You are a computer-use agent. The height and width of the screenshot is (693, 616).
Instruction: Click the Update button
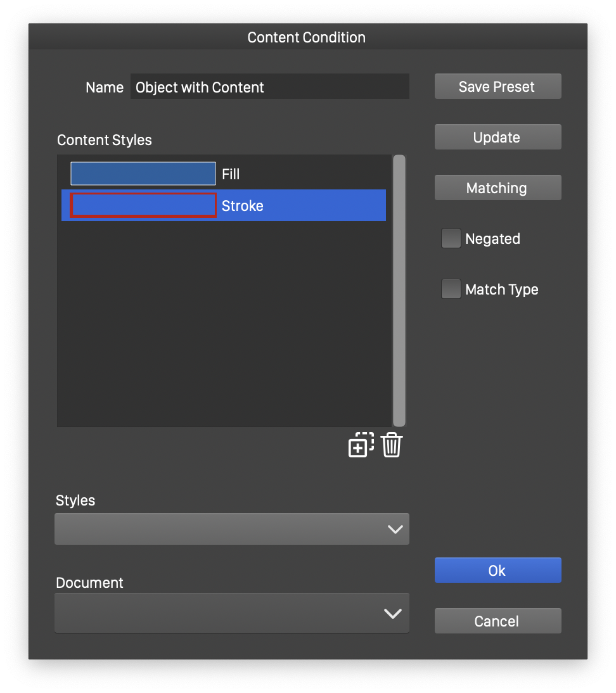click(497, 137)
